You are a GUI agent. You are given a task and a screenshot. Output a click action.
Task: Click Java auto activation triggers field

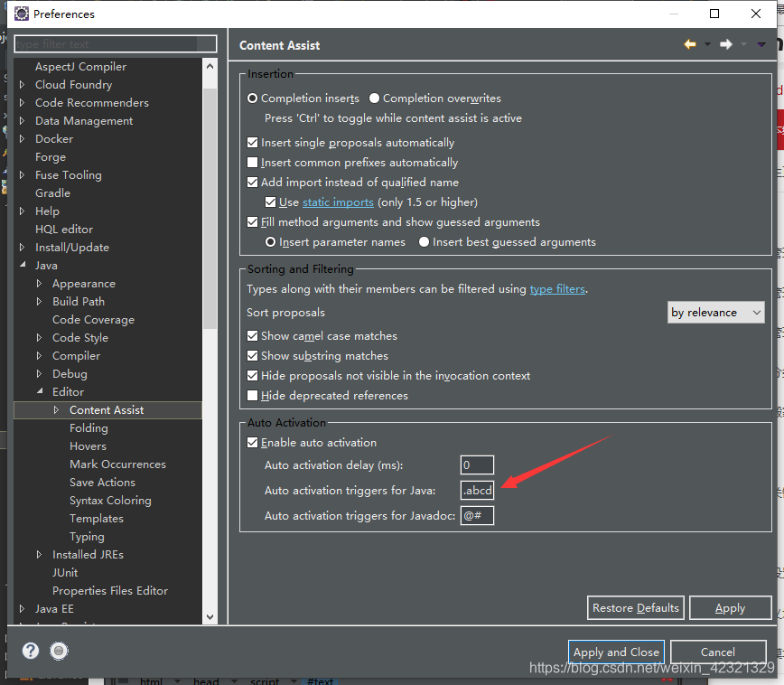pos(477,491)
